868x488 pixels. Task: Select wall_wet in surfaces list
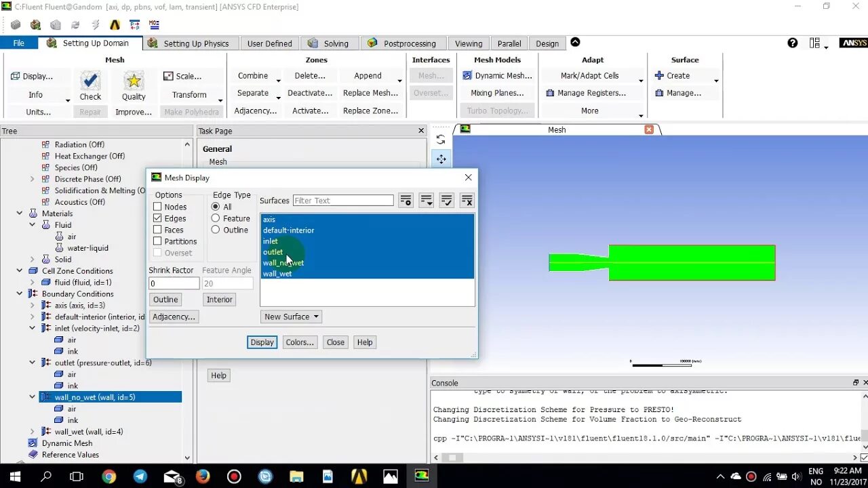[367, 274]
